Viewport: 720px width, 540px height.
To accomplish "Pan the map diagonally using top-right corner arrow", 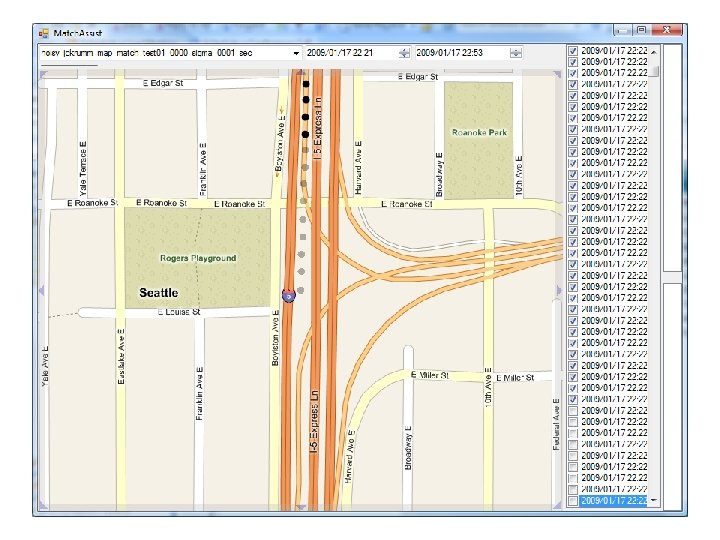I will 557,74.
